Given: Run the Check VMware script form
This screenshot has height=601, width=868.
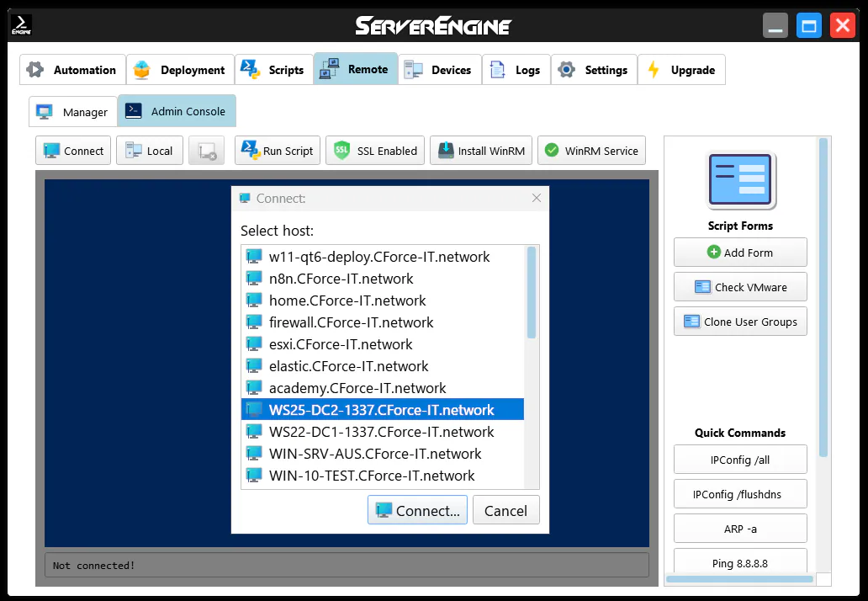Looking at the screenshot, I should [739, 287].
